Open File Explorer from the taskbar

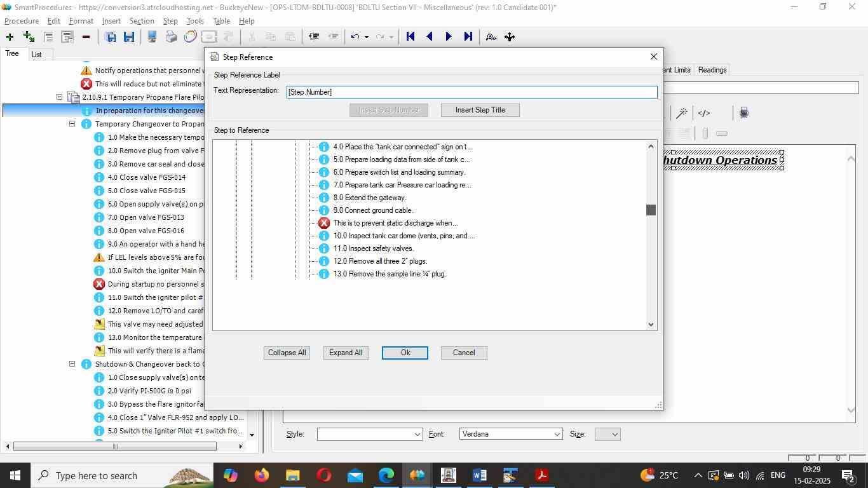tap(292, 475)
